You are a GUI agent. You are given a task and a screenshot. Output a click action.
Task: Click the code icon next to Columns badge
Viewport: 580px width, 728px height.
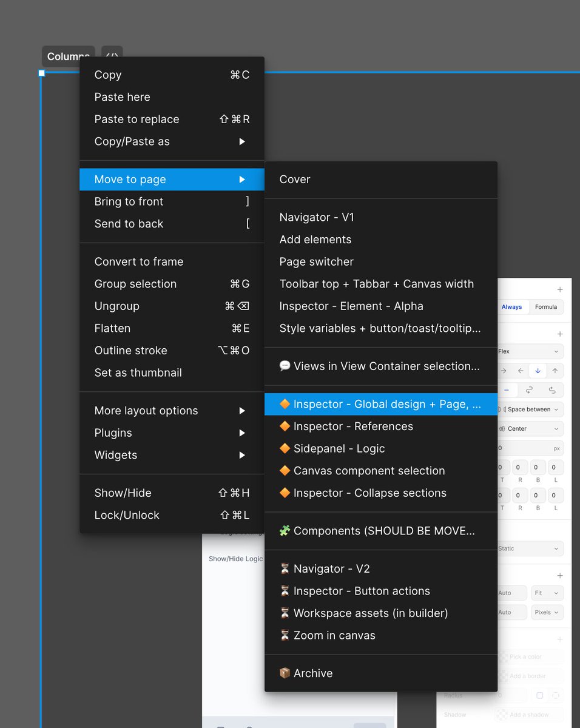111,56
